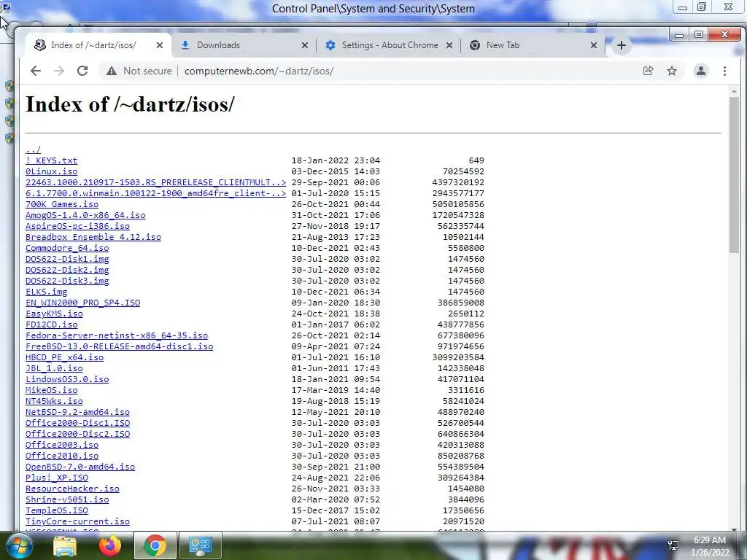Screen dimensions: 747x560
Task: Click the Office2010.iso link
Action: 62,456
